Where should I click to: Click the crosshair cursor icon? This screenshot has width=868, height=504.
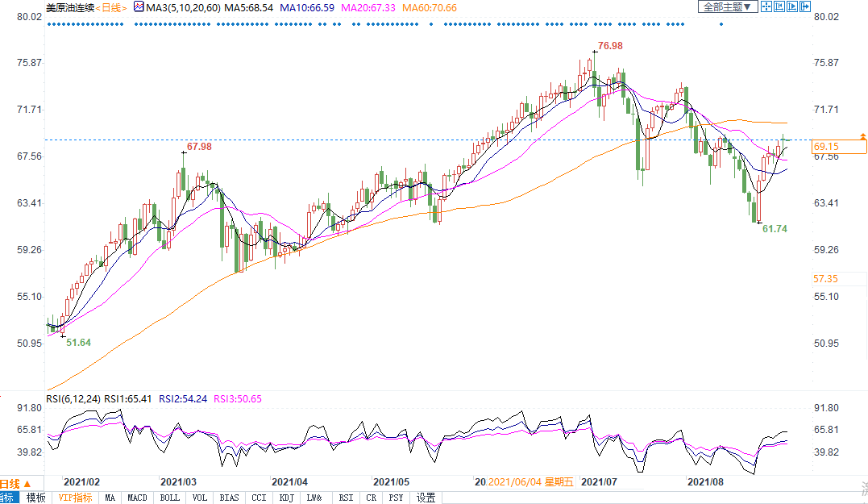(766, 7)
